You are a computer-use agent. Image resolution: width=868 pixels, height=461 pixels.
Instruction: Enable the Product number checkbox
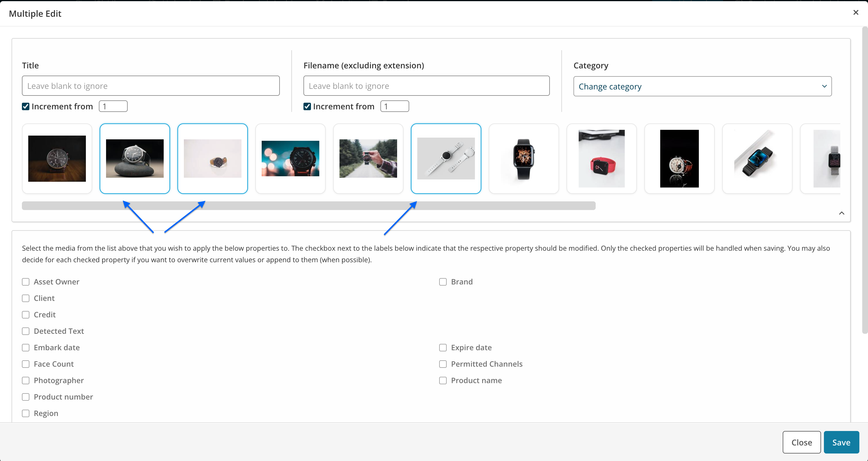coord(26,397)
